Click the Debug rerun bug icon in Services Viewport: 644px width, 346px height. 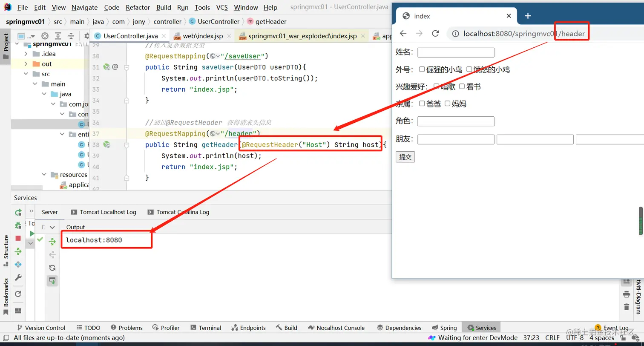18,225
